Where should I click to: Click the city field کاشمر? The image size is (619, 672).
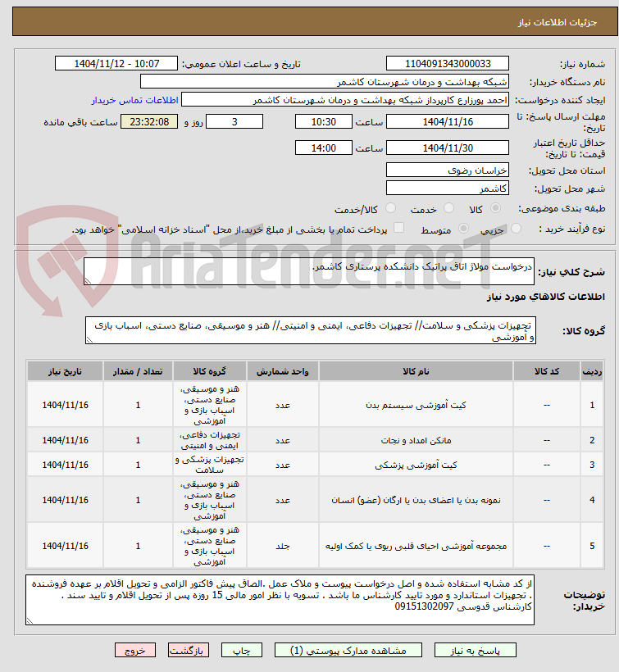pos(448,188)
